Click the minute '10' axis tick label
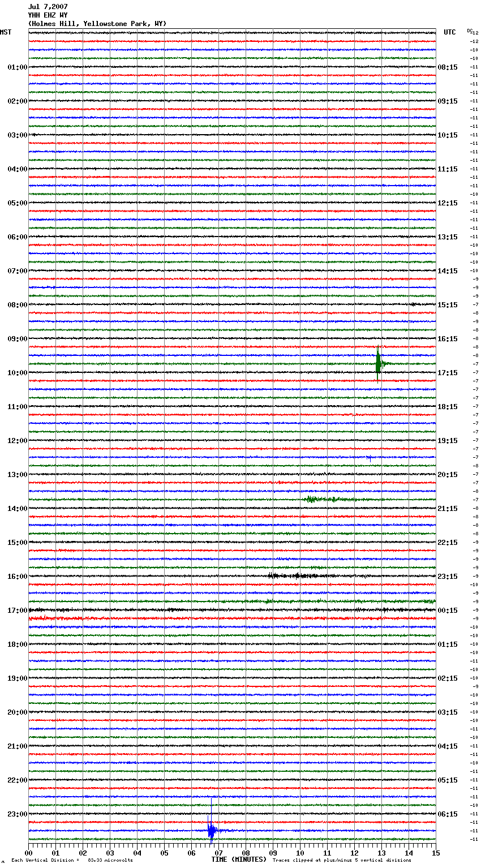The height and width of the screenshot is (868, 481). [x=300, y=853]
